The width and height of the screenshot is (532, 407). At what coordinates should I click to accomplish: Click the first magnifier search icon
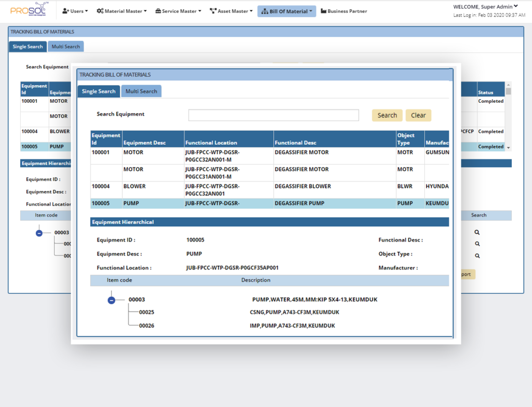[477, 233]
